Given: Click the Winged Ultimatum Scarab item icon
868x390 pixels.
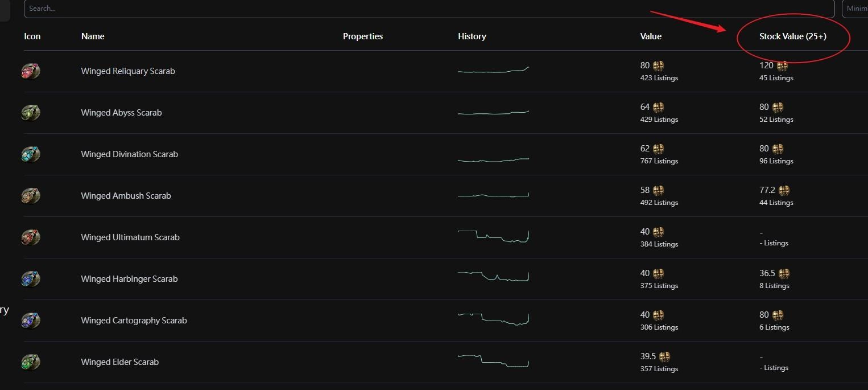Looking at the screenshot, I should (x=31, y=237).
